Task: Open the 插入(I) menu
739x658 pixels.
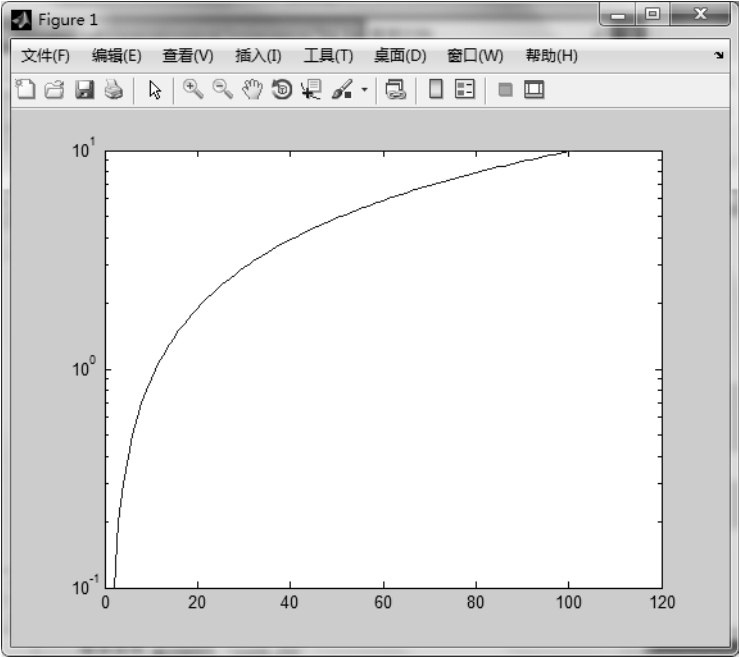Action: (258, 55)
